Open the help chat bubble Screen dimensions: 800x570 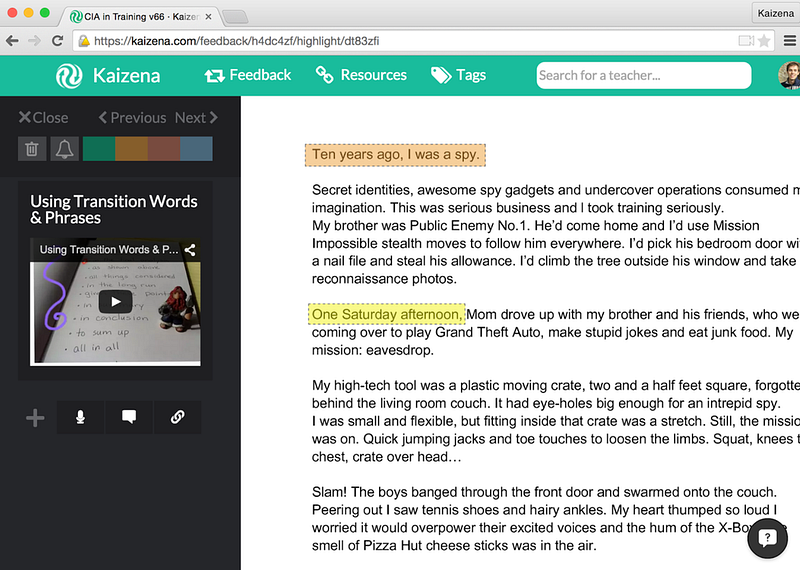(767, 538)
